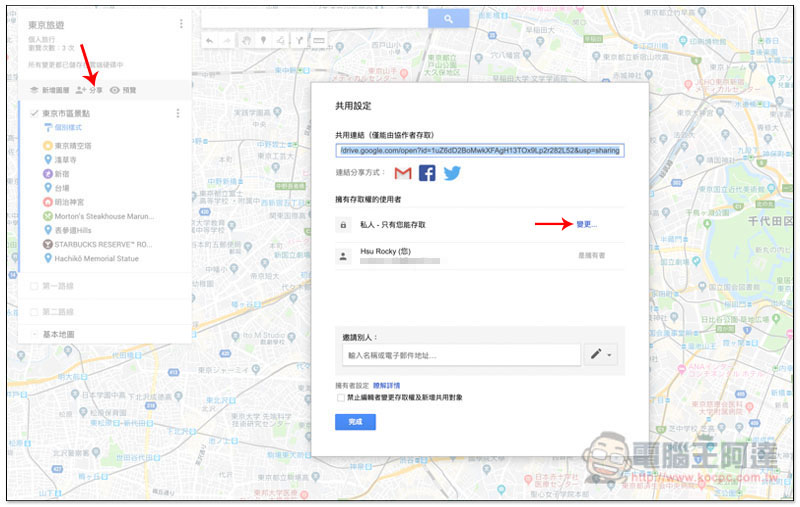The width and height of the screenshot is (800, 507).
Task: Click the 變更 change access link
Action: [586, 224]
